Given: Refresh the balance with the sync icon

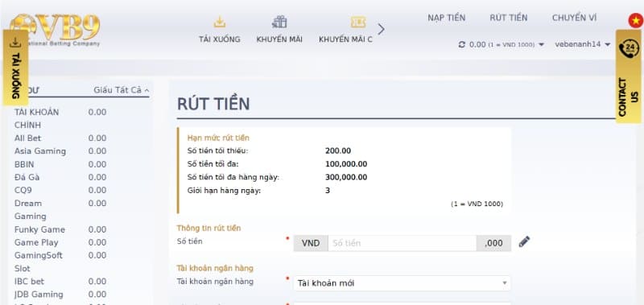Looking at the screenshot, I should [x=462, y=44].
